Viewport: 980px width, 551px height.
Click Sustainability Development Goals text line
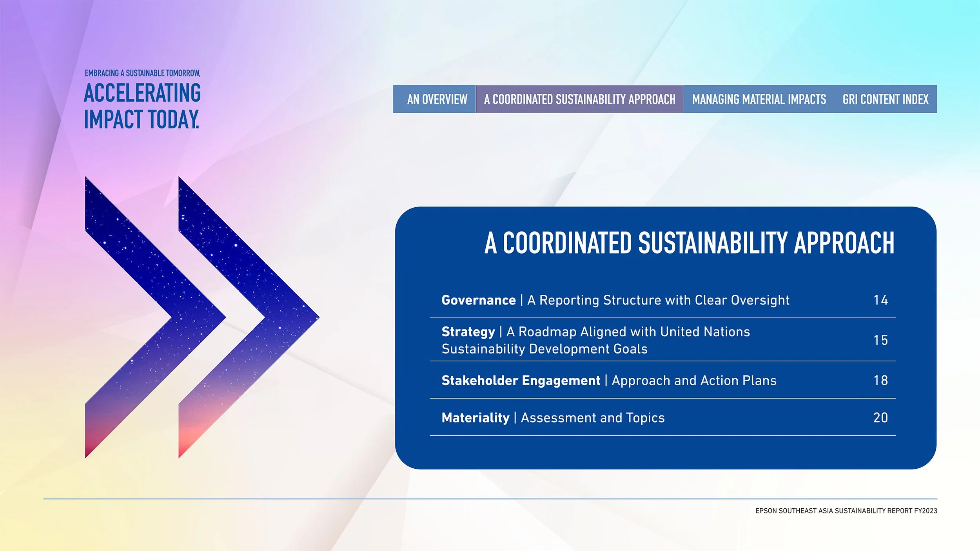(544, 349)
